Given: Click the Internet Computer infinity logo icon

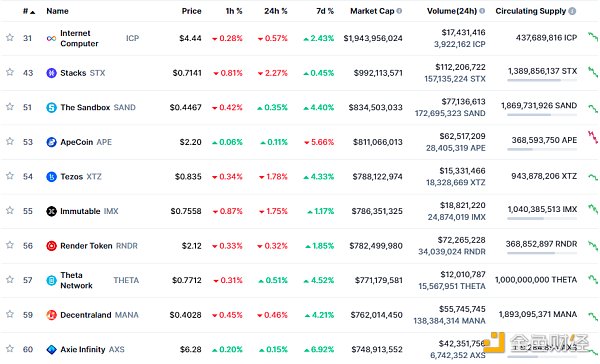Looking at the screenshot, I should coord(51,38).
